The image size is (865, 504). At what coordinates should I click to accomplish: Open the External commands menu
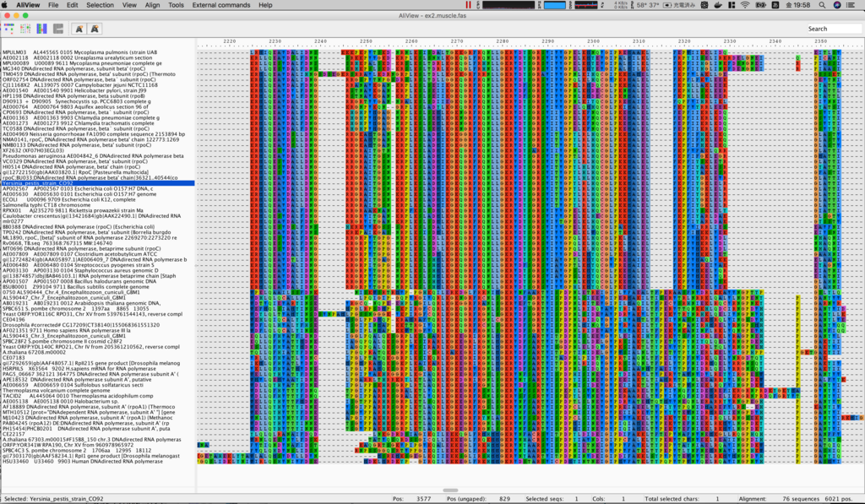click(221, 5)
